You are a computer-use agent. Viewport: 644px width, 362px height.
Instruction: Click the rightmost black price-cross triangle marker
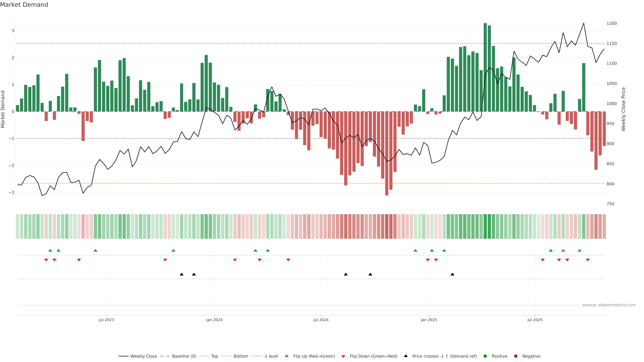point(452,274)
